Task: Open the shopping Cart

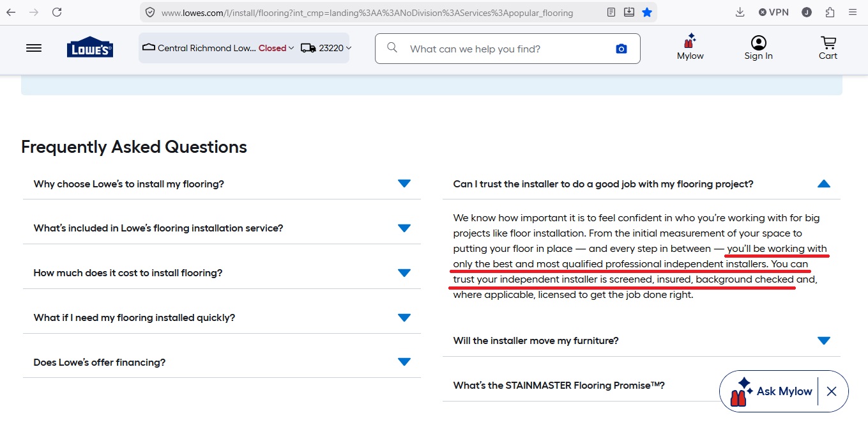Action: (828, 48)
